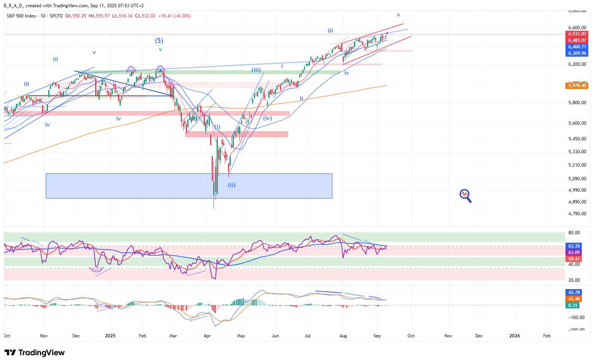Select the (ii) wave label in blue box

(232, 185)
